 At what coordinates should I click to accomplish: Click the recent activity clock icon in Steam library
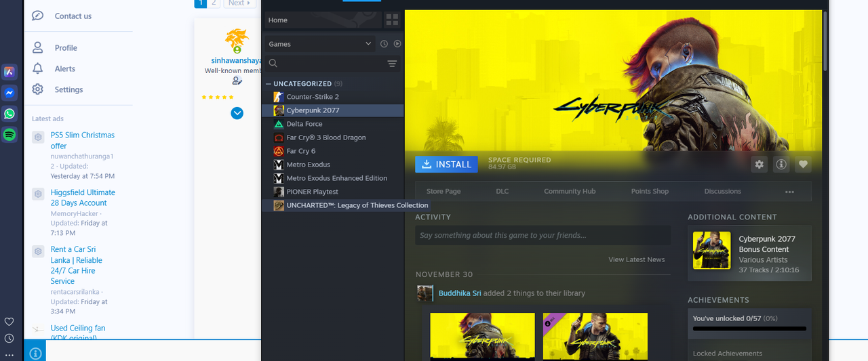[x=384, y=44]
